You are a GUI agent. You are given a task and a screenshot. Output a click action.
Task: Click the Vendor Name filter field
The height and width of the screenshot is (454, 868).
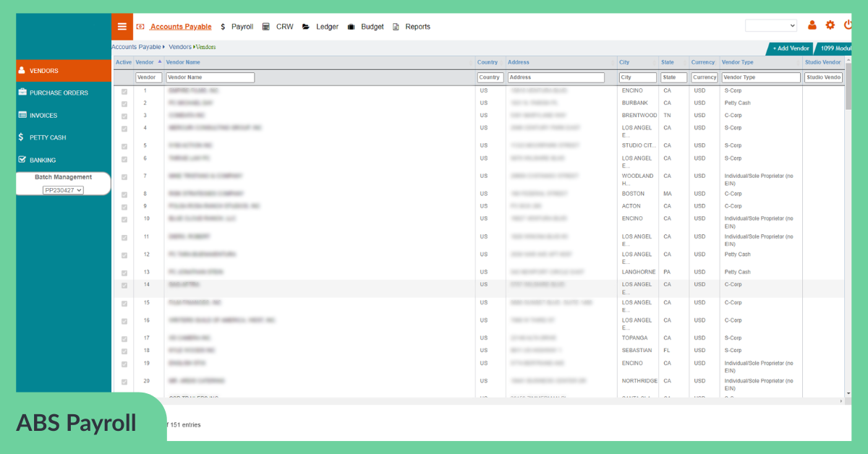(210, 77)
